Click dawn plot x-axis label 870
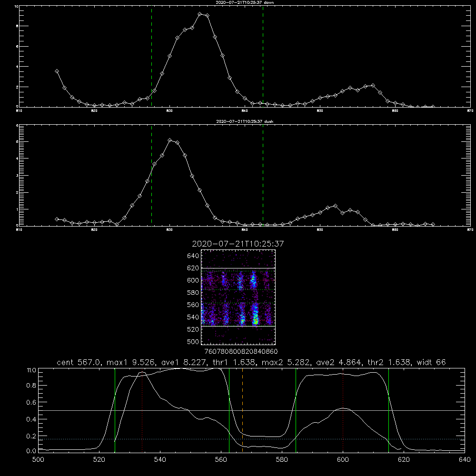Viewport: 476px width, 476px height. pyautogui.click(x=470, y=111)
